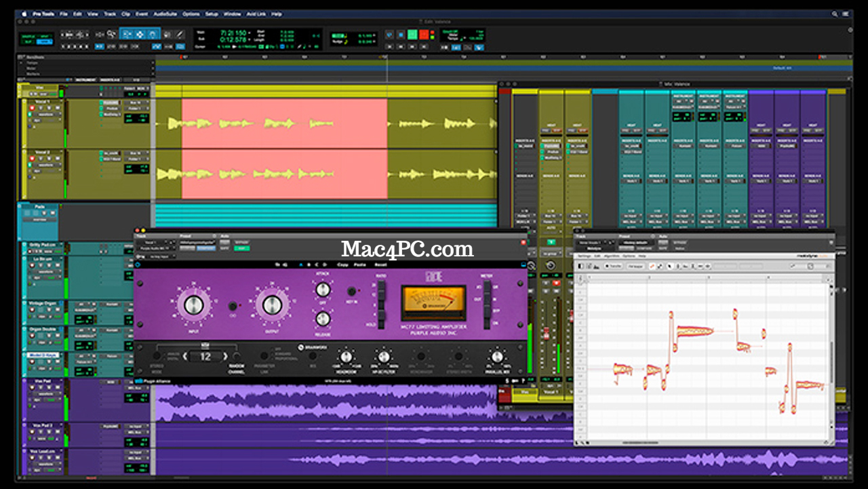Select the Grabber hand tool
The image size is (868, 489).
point(153,34)
